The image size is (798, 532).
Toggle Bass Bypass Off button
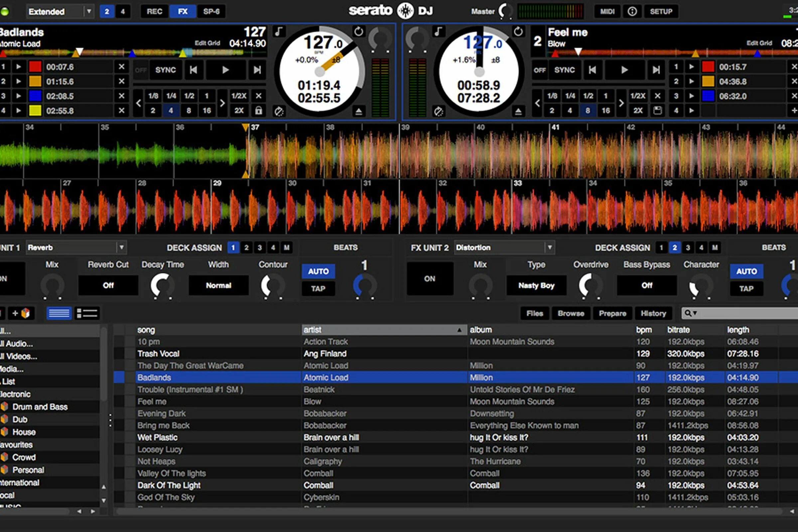(647, 285)
